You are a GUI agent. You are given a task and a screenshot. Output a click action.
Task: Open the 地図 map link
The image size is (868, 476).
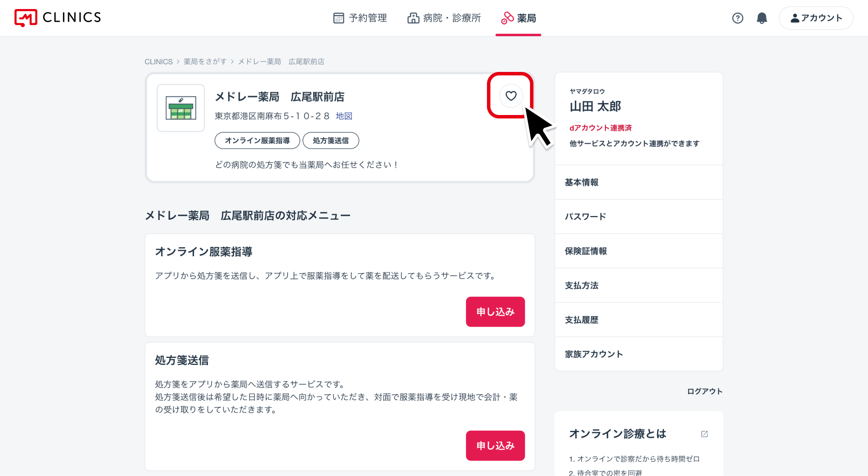(344, 116)
